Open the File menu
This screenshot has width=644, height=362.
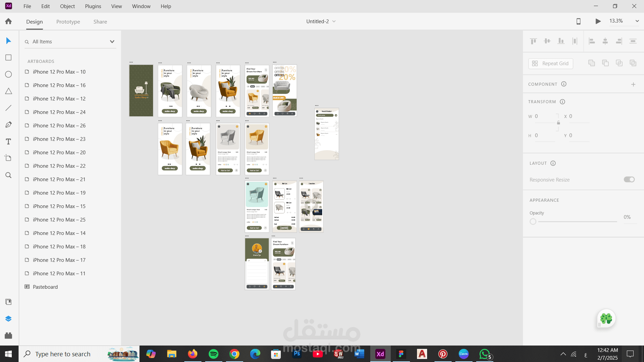tap(27, 6)
